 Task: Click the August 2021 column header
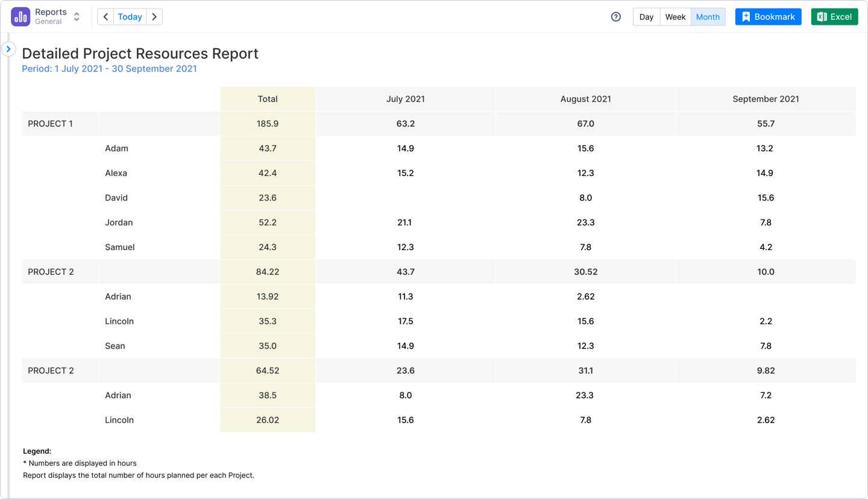[586, 99]
